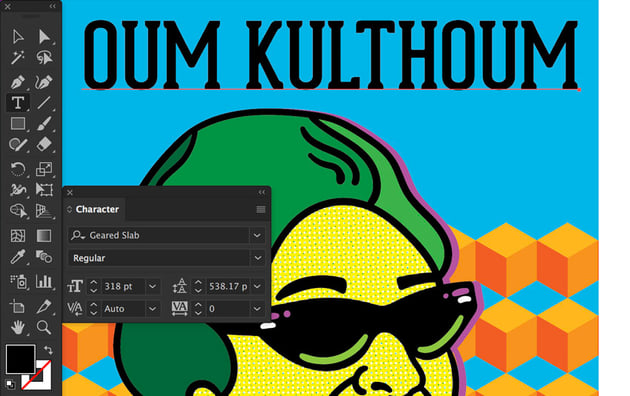
Task: Select the Warp tool
Action: coord(18,189)
